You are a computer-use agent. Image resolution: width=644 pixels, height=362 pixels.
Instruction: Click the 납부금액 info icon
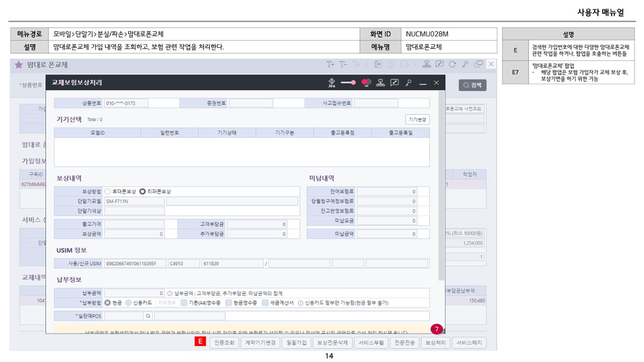coord(169,293)
